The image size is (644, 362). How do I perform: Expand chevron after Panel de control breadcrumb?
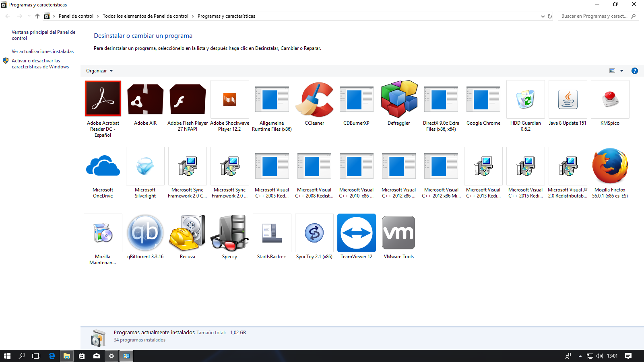(x=98, y=16)
